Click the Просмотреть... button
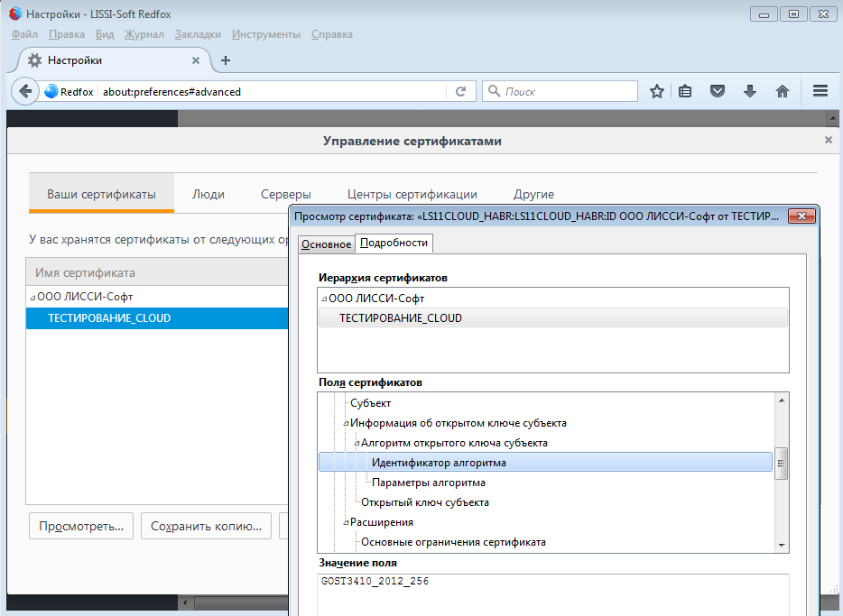 (81, 526)
